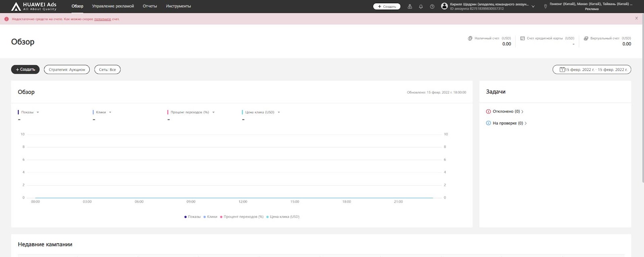Open the Управление рекламой tab
This screenshot has height=257, width=644.
113,6
